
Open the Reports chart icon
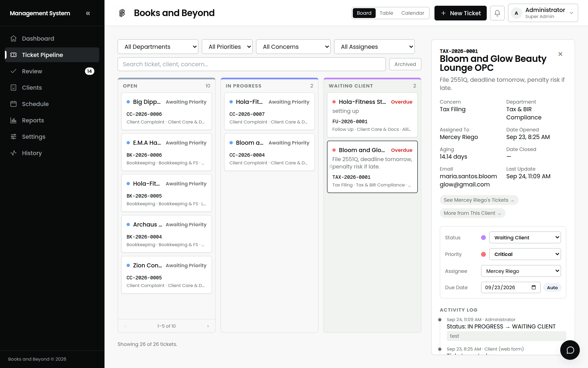coord(14,120)
